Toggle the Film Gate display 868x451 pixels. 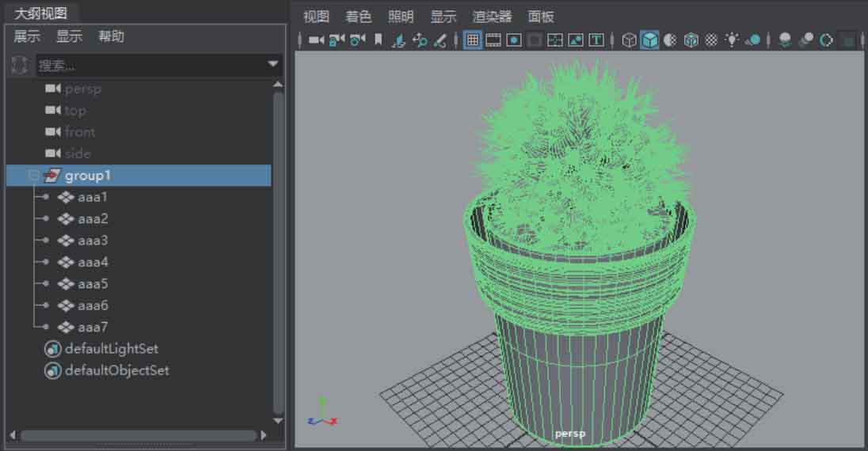493,40
